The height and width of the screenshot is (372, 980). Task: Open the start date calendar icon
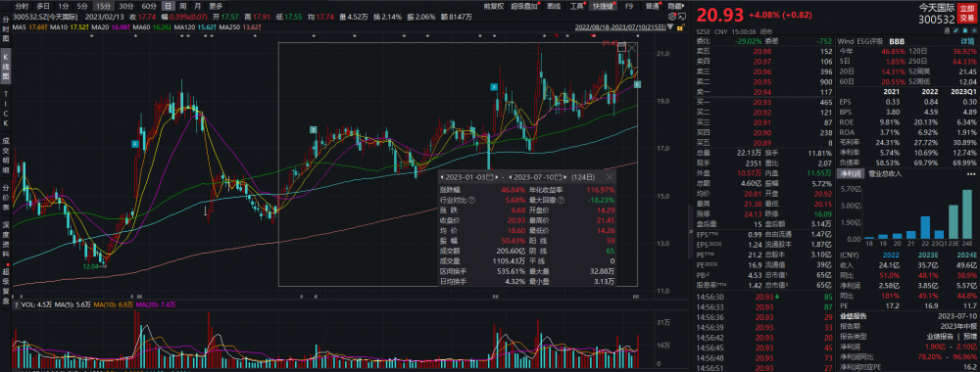490,177
